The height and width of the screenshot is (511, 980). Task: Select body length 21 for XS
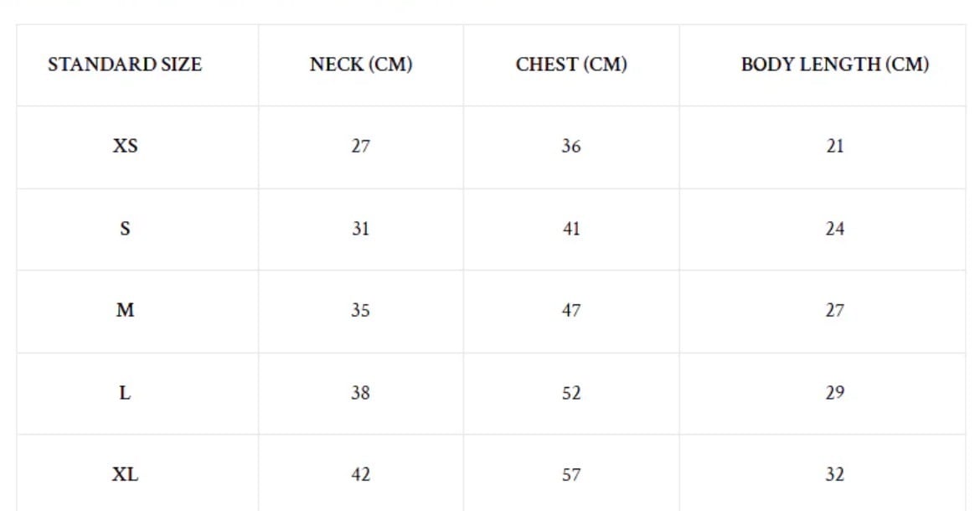coord(834,146)
